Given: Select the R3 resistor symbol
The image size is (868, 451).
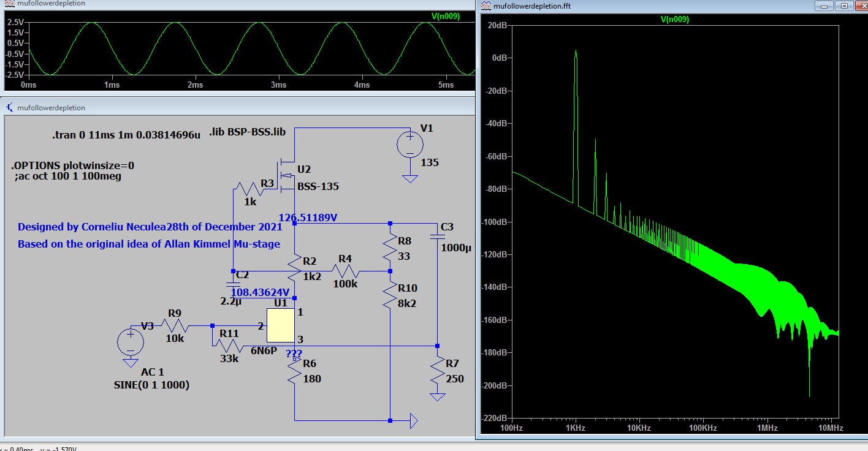Looking at the screenshot, I should [251, 190].
